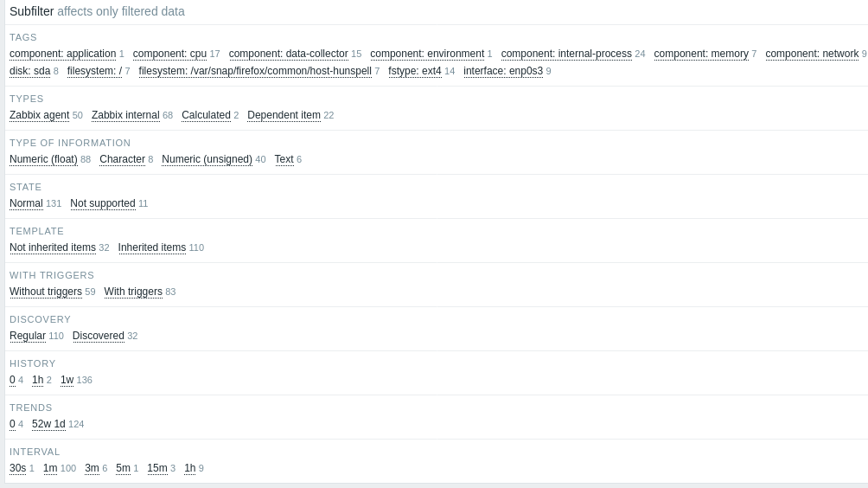Image resolution: width=868 pixels, height=488 pixels.
Task: Show items with 1m interval
Action: (50, 468)
